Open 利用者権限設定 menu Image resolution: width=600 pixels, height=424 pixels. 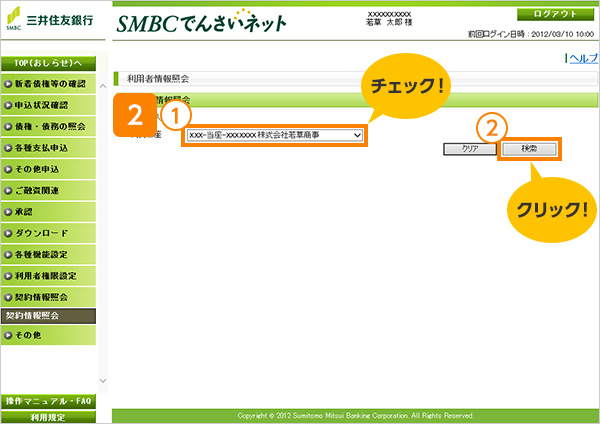point(48,276)
